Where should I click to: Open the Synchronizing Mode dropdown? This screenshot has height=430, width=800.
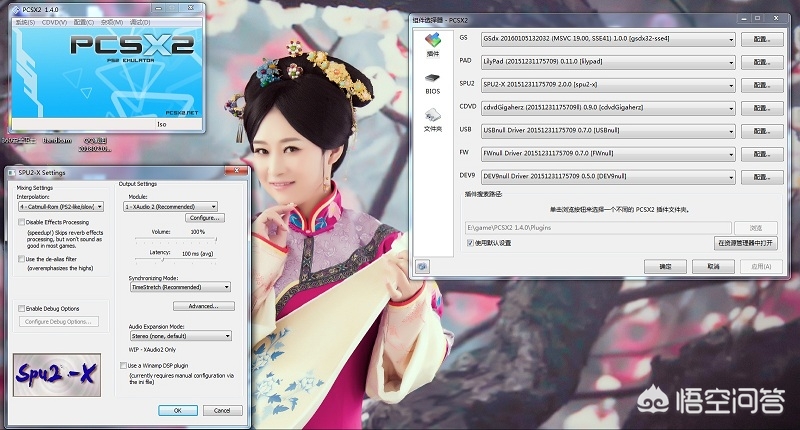181,287
